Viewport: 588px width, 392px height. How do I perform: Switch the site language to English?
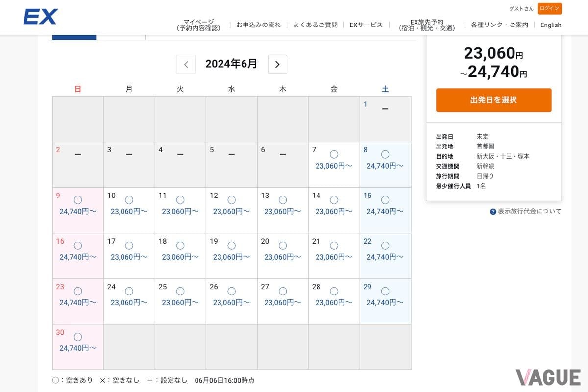pyautogui.click(x=551, y=25)
